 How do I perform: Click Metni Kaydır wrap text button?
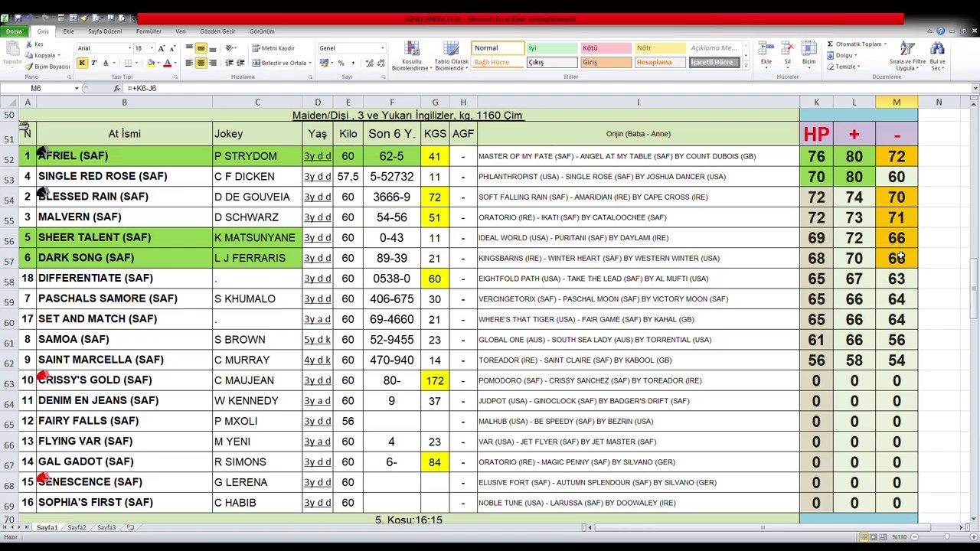pyautogui.click(x=273, y=48)
